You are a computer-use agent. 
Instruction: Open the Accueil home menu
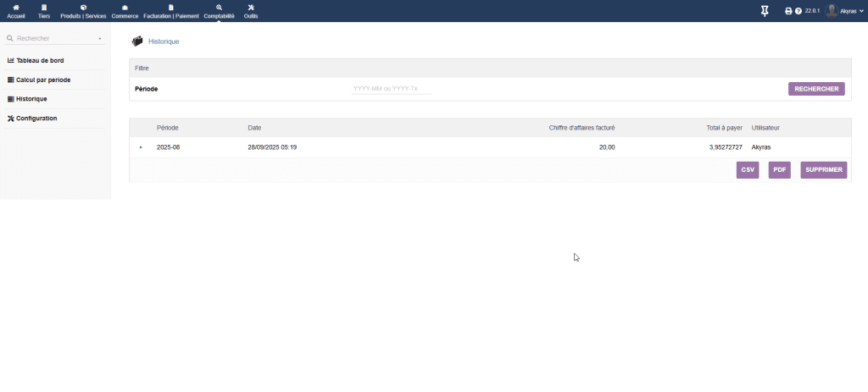coord(15,11)
